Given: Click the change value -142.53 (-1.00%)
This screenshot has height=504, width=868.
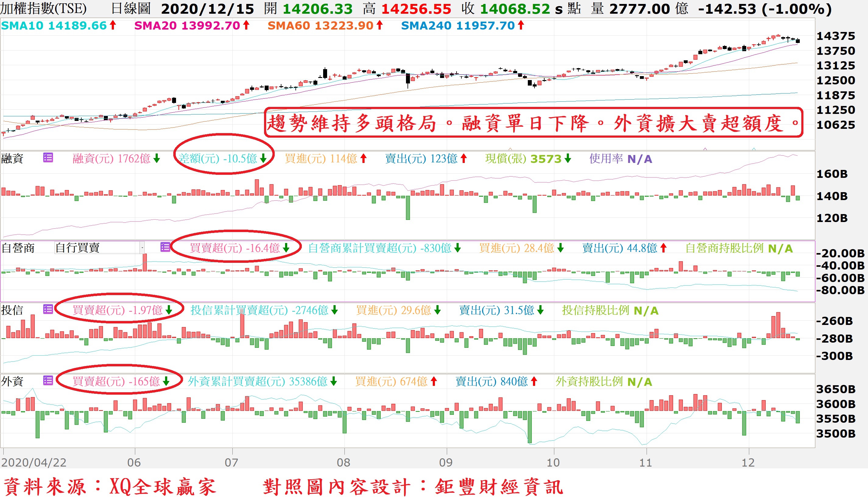Looking at the screenshot, I should click(x=765, y=9).
